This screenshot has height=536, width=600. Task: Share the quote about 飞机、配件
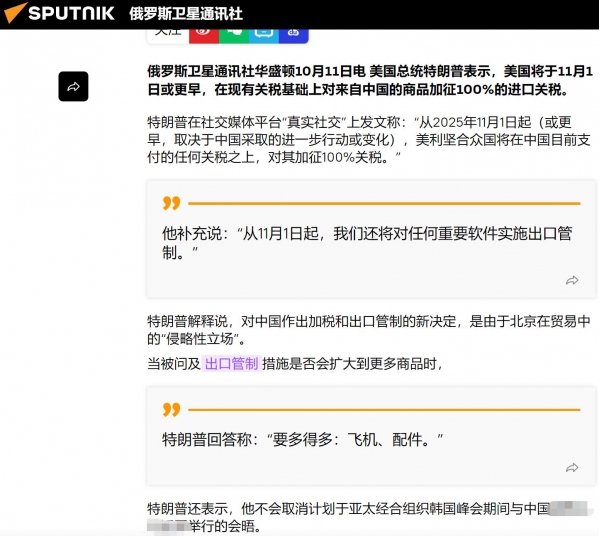click(x=572, y=467)
